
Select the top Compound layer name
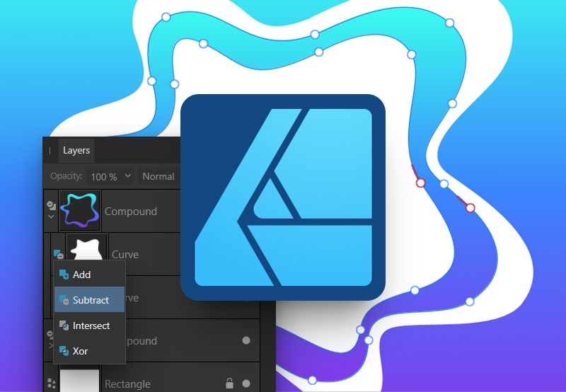[131, 212]
